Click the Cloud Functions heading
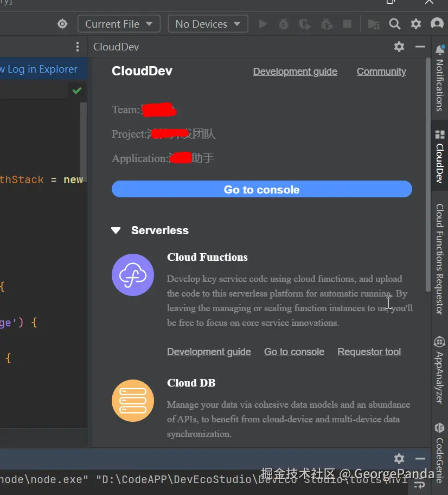 coord(207,258)
